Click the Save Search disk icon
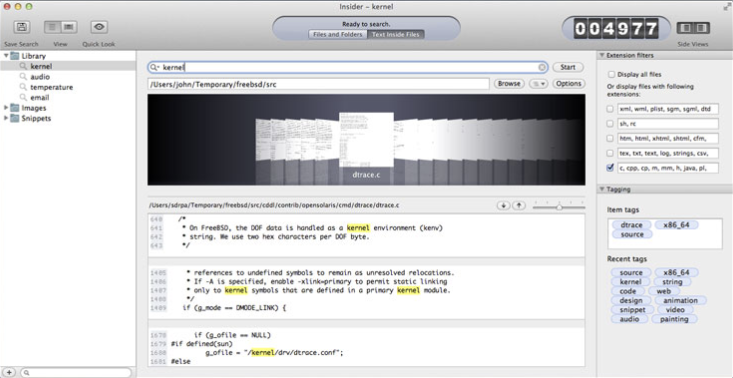 21,27
